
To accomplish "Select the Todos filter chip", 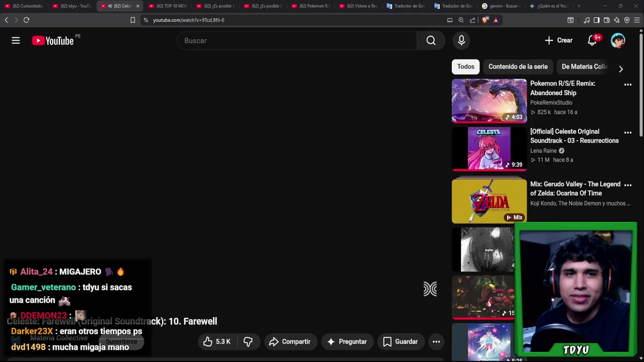I will click(465, 66).
